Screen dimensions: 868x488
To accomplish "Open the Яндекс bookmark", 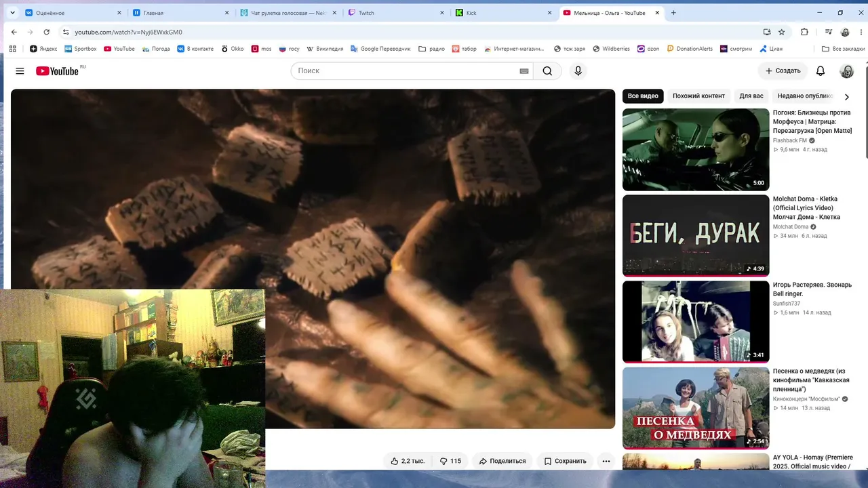I will (x=43, y=49).
